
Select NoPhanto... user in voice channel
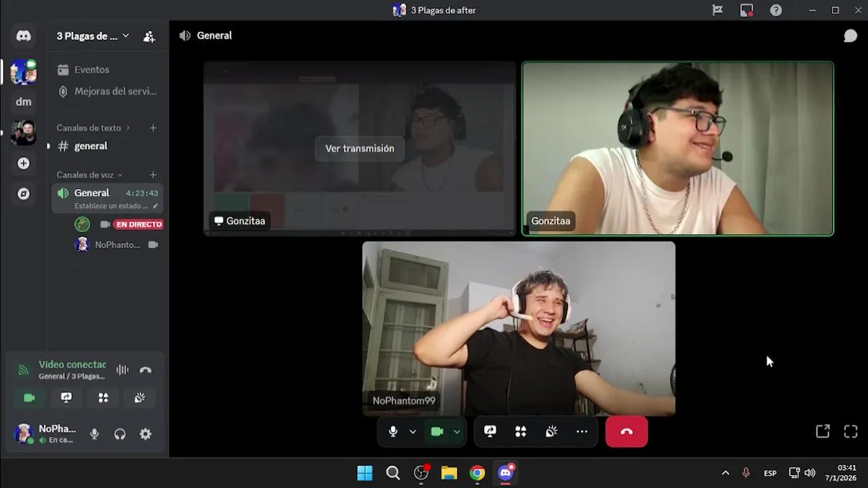118,245
